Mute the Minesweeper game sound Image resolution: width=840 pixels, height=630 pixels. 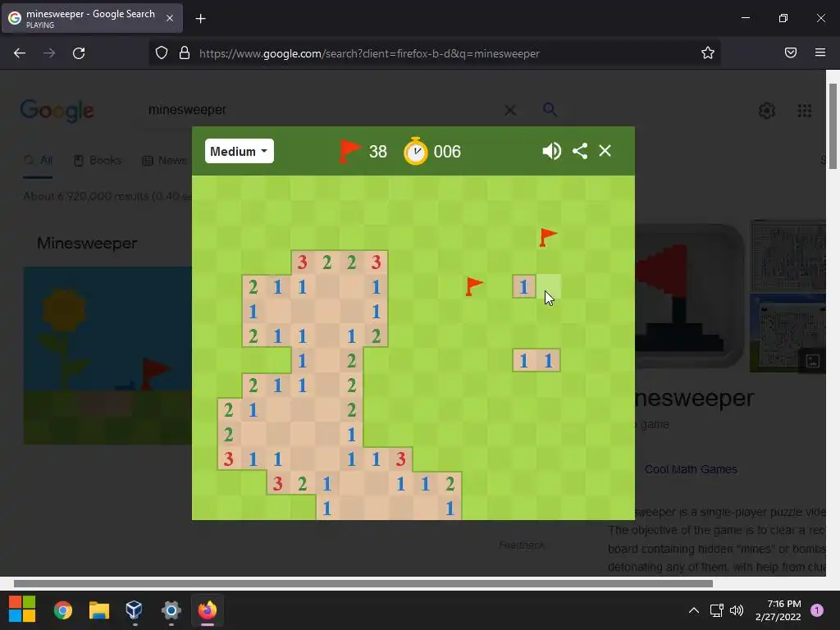coord(551,151)
